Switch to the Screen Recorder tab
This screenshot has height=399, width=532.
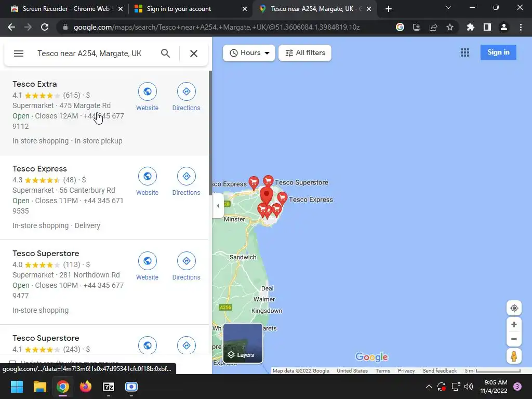[x=66, y=9]
